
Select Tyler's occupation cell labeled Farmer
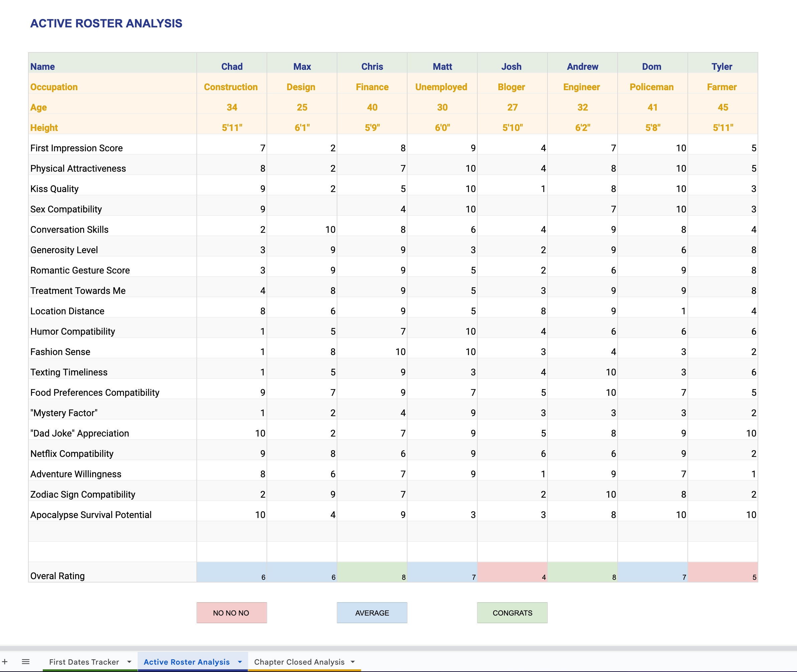pos(722,87)
